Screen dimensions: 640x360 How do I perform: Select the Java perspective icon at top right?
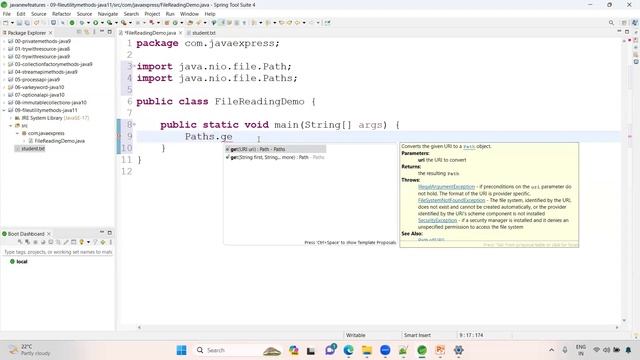coord(634,23)
